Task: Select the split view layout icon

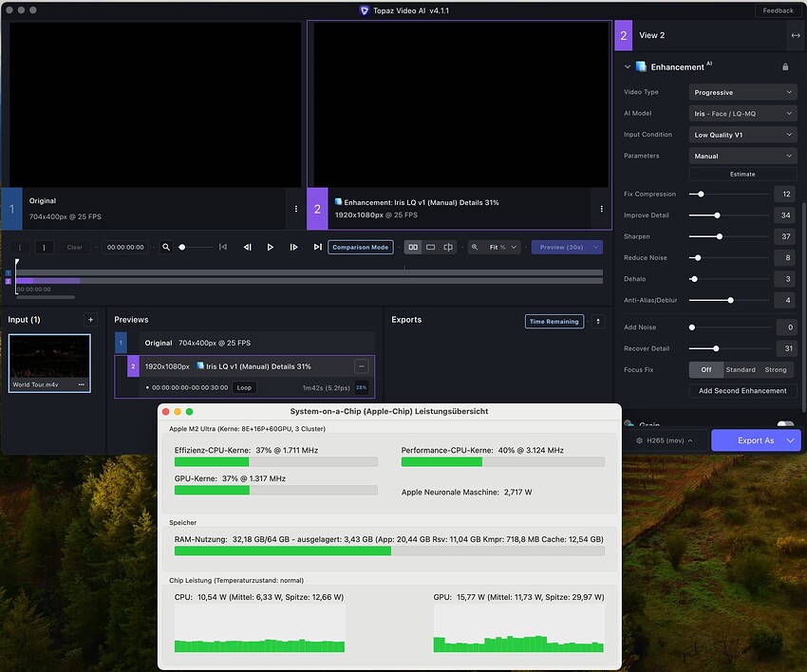Action: click(x=448, y=247)
